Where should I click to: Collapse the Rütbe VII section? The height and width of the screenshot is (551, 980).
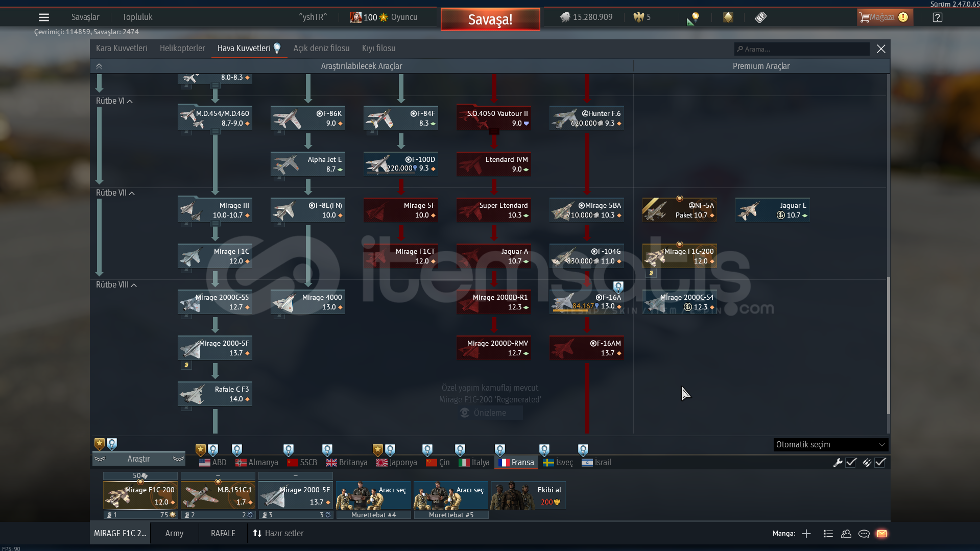point(115,193)
